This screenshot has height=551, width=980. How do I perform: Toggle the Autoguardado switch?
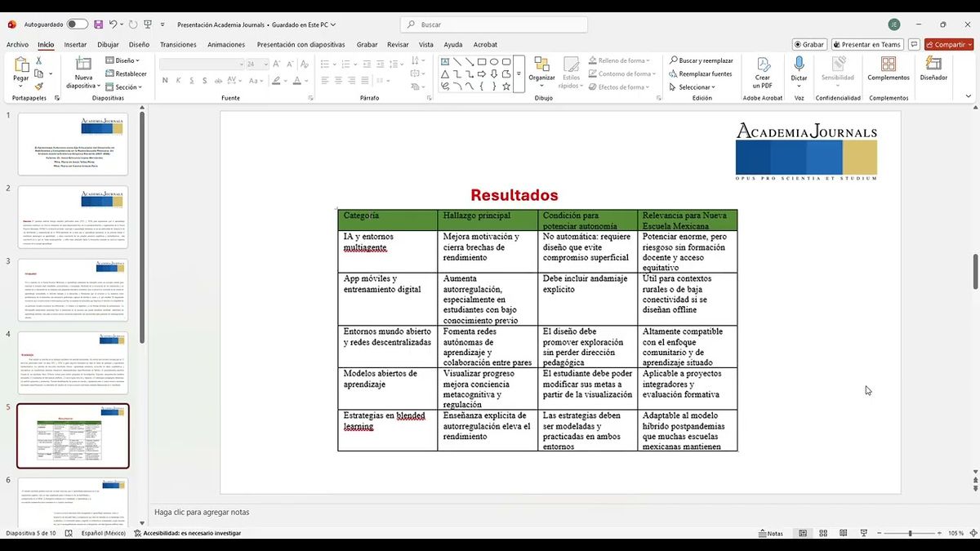[x=78, y=24]
